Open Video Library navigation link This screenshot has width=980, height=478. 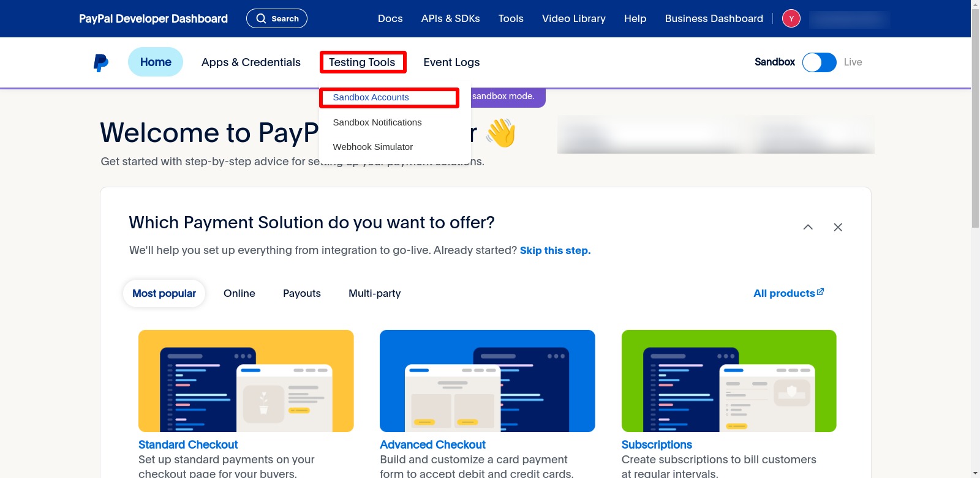tap(574, 18)
